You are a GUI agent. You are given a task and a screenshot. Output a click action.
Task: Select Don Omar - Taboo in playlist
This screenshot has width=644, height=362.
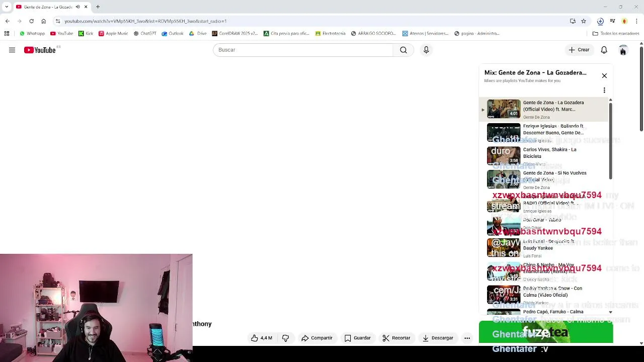click(544, 226)
